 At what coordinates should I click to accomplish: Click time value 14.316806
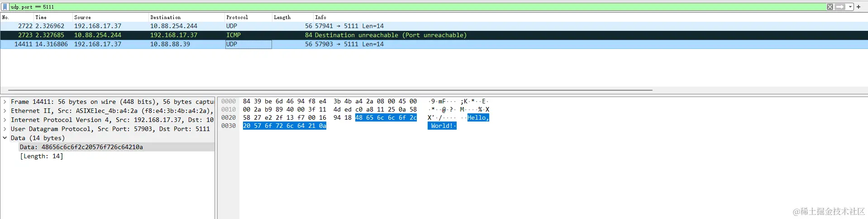point(52,44)
